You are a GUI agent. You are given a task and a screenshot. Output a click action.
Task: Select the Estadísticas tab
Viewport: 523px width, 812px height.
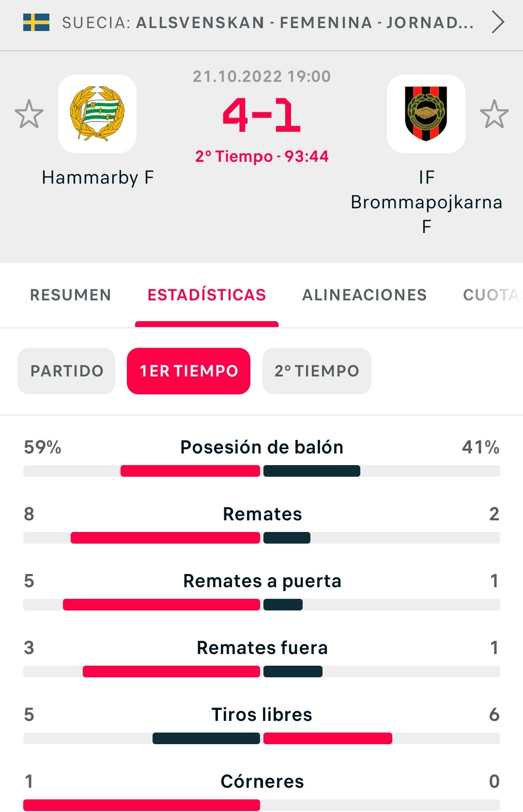207,295
